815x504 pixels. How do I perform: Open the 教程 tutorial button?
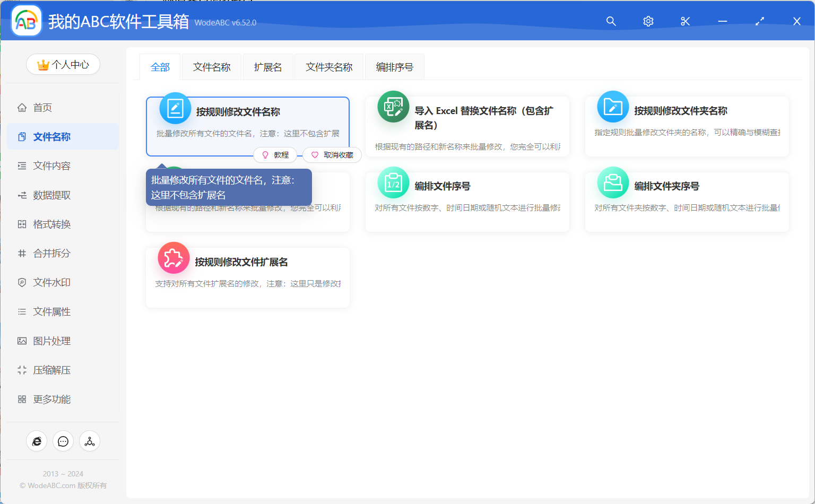(x=275, y=155)
